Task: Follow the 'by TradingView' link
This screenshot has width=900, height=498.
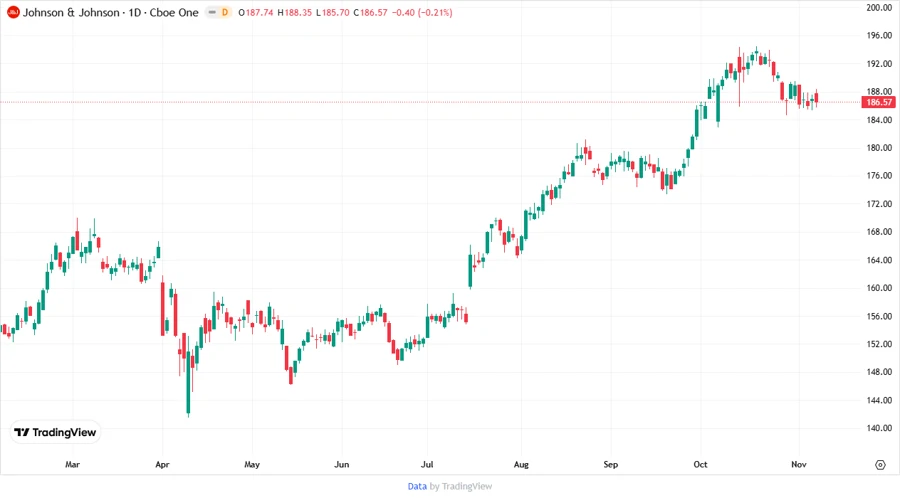Action: pyautogui.click(x=461, y=486)
